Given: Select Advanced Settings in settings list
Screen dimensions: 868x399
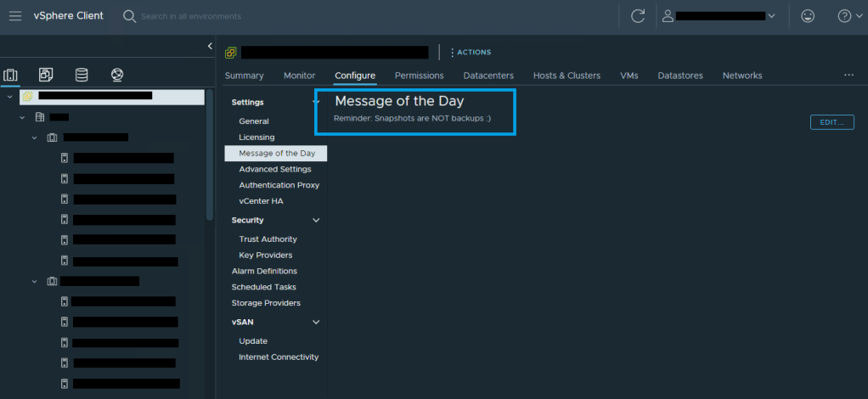Looking at the screenshot, I should (274, 169).
